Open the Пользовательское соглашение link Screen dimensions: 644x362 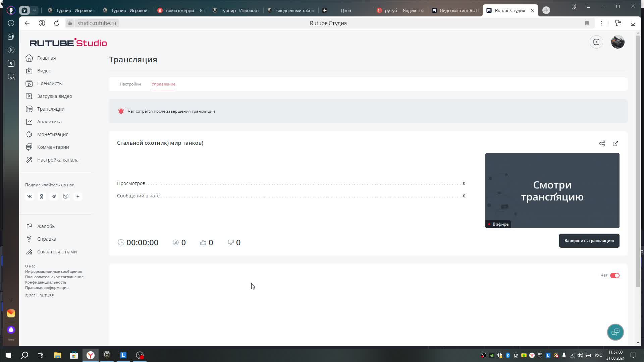[54, 277]
